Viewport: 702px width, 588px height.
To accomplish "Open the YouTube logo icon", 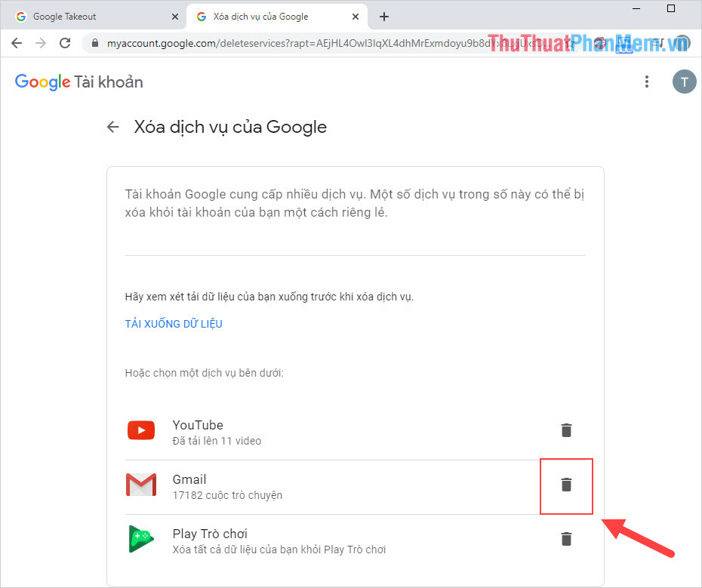I will click(141, 430).
